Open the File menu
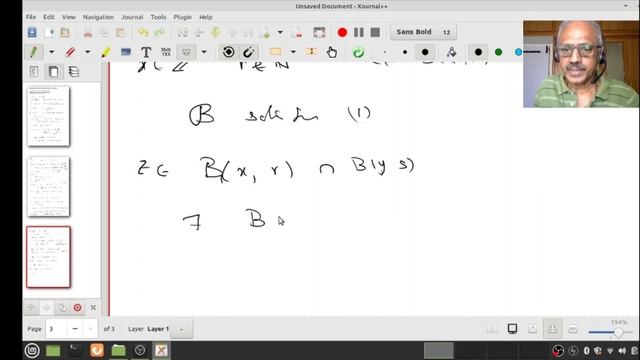Viewport: 640px width, 360px height. pyautogui.click(x=31, y=17)
